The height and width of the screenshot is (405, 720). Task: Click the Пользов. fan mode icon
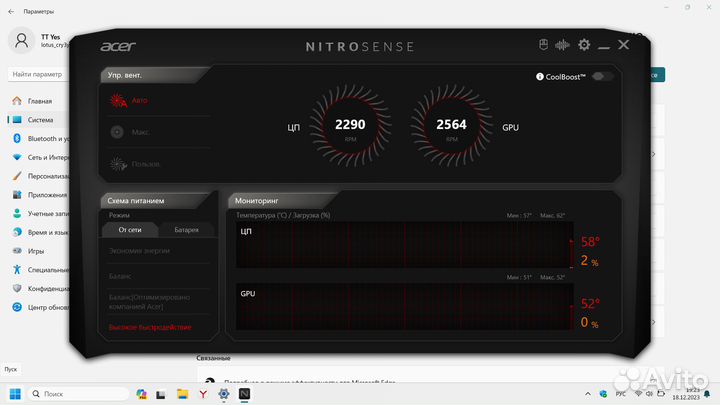pyautogui.click(x=118, y=164)
